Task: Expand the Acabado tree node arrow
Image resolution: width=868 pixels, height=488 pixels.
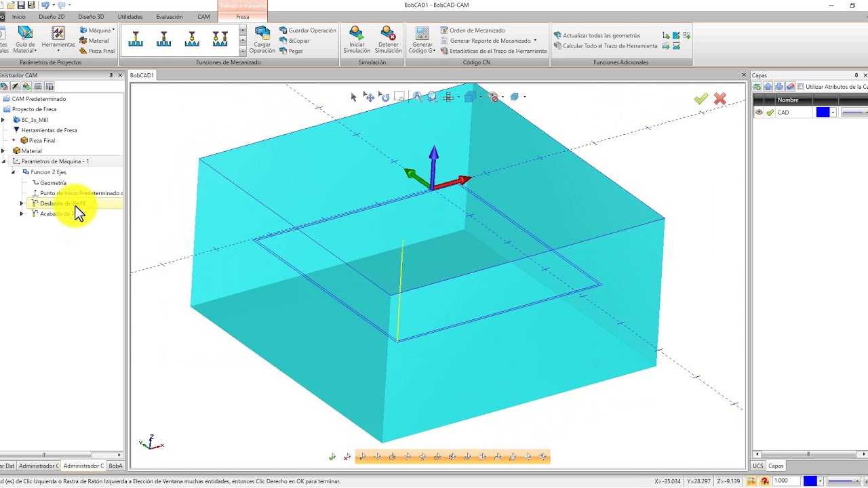Action: coord(22,214)
